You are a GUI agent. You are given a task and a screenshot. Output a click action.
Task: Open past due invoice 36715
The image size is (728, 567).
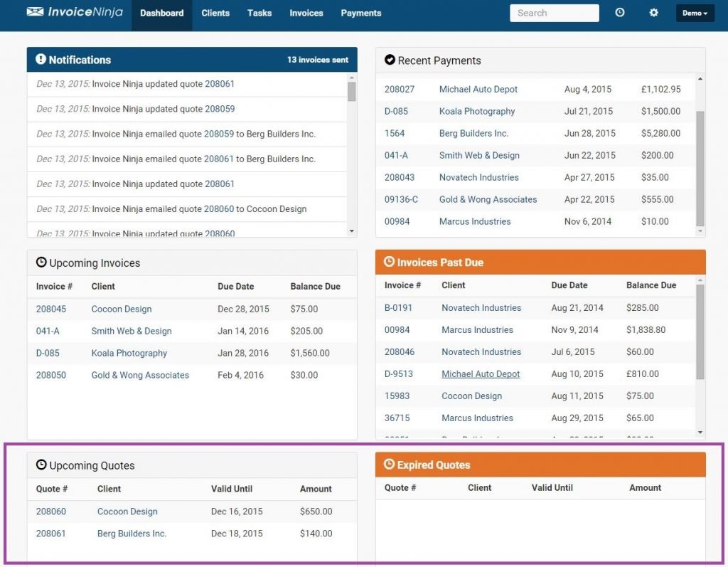click(x=397, y=418)
